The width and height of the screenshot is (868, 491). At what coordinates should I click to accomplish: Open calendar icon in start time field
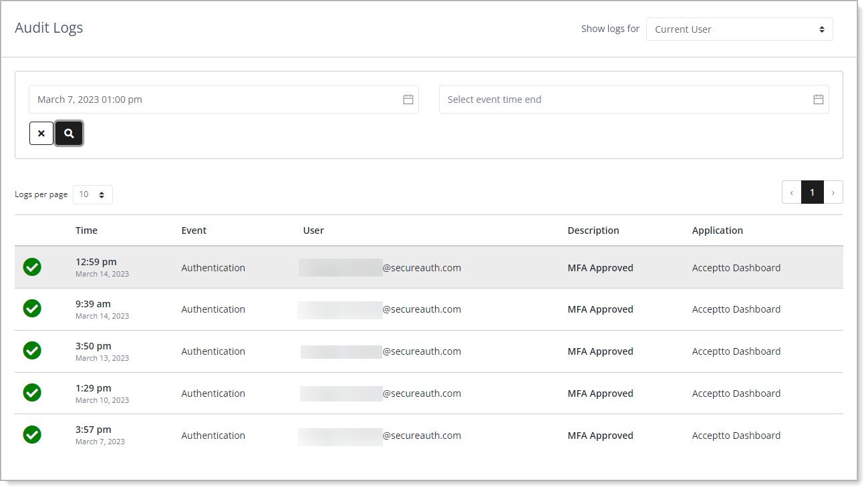tap(408, 100)
